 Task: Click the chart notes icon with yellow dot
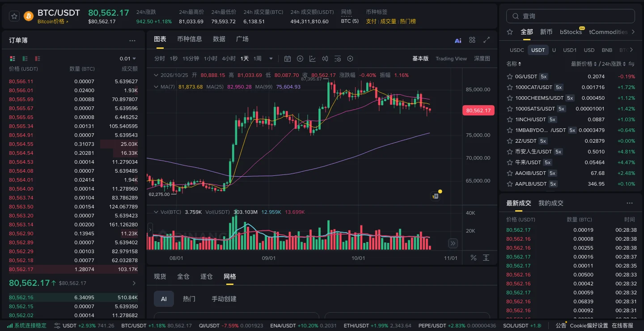(x=436, y=196)
